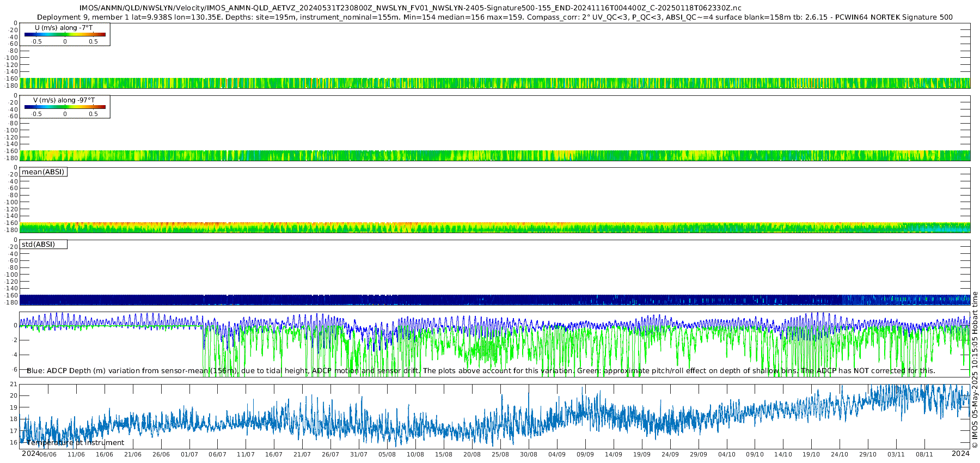Click the 06/06 date tick label
Image resolution: width=980 pixels, height=463 pixels.
click(x=48, y=455)
